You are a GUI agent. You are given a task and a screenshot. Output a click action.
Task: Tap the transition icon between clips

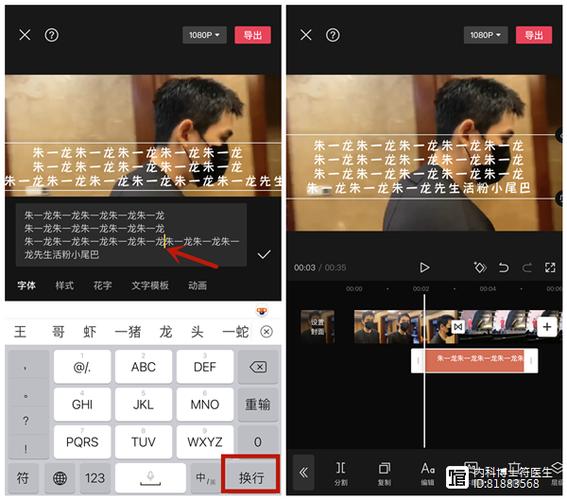coord(458,327)
